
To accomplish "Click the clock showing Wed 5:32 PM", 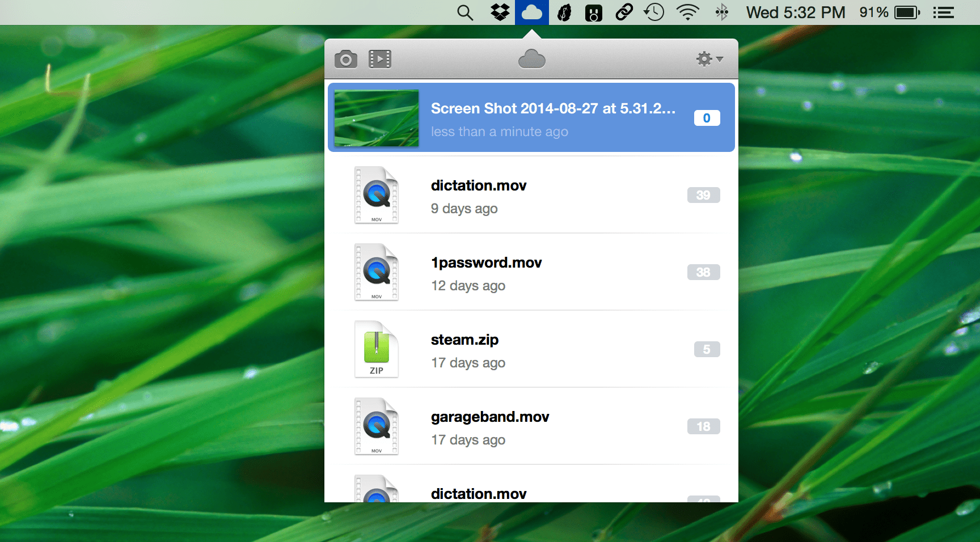I will click(795, 12).
